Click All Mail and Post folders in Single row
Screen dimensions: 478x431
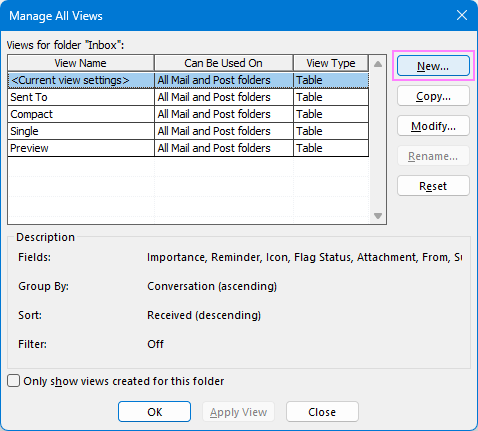coord(224,131)
